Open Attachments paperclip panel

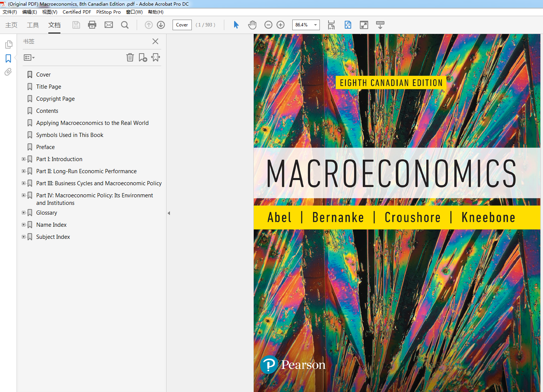coord(8,72)
